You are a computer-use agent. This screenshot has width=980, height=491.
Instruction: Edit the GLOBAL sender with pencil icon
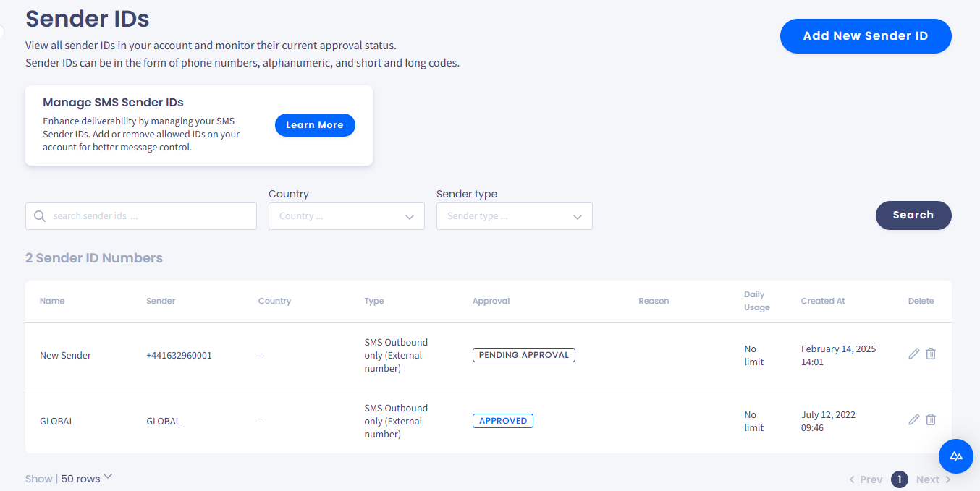coord(914,419)
